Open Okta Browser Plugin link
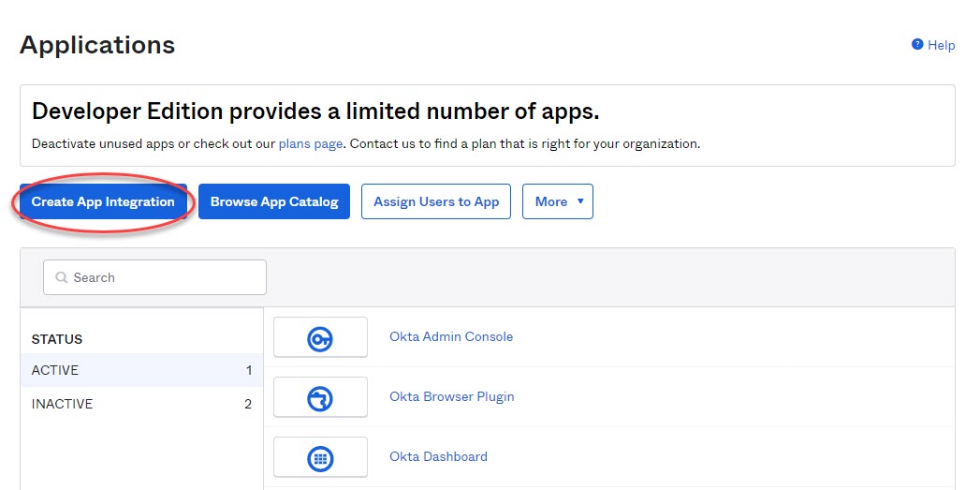 [x=452, y=396]
